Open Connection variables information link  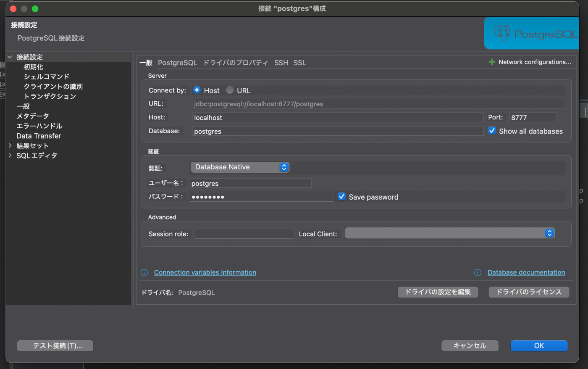click(x=205, y=272)
